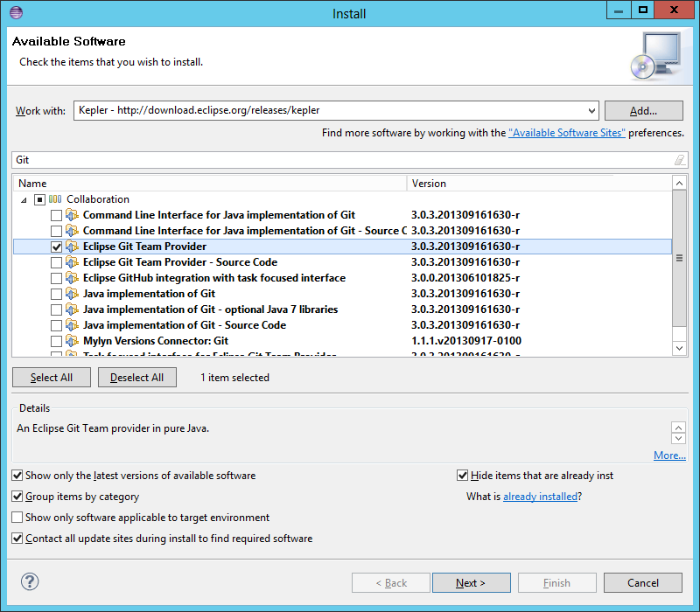Sort the list by the Version column header

pos(538,184)
